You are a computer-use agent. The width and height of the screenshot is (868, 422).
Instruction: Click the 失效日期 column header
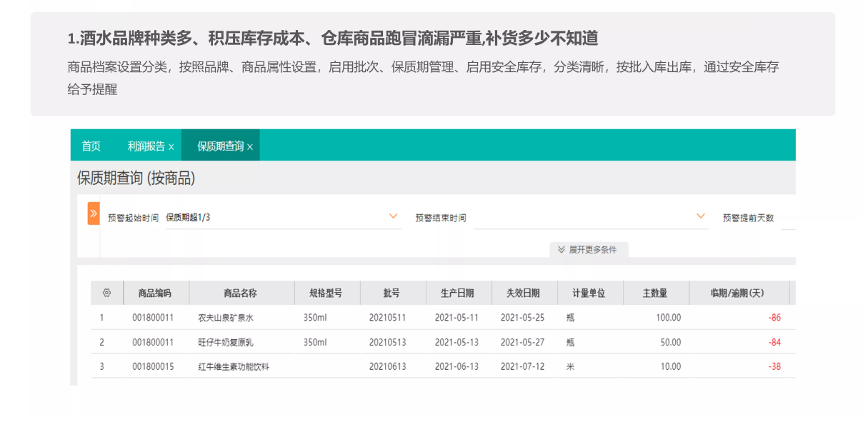[524, 293]
